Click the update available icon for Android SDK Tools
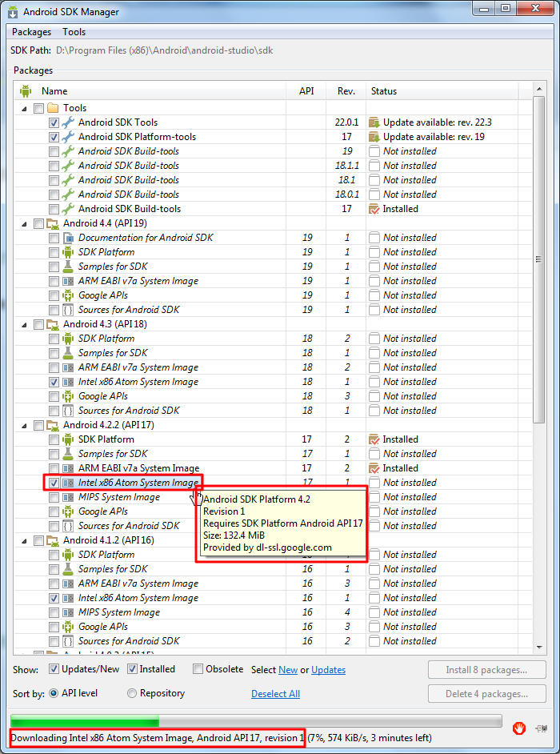This screenshot has height=754, width=560. 374,122
